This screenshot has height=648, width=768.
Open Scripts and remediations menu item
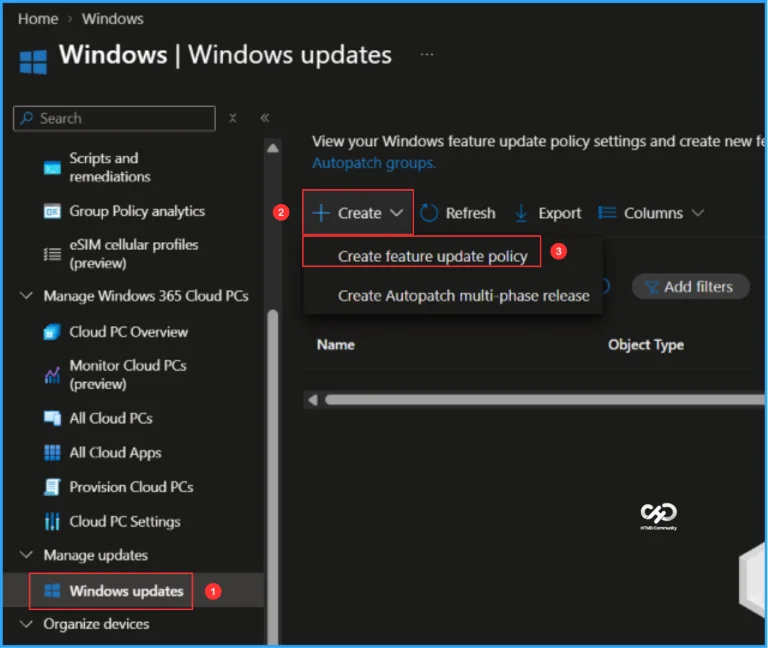click(110, 167)
